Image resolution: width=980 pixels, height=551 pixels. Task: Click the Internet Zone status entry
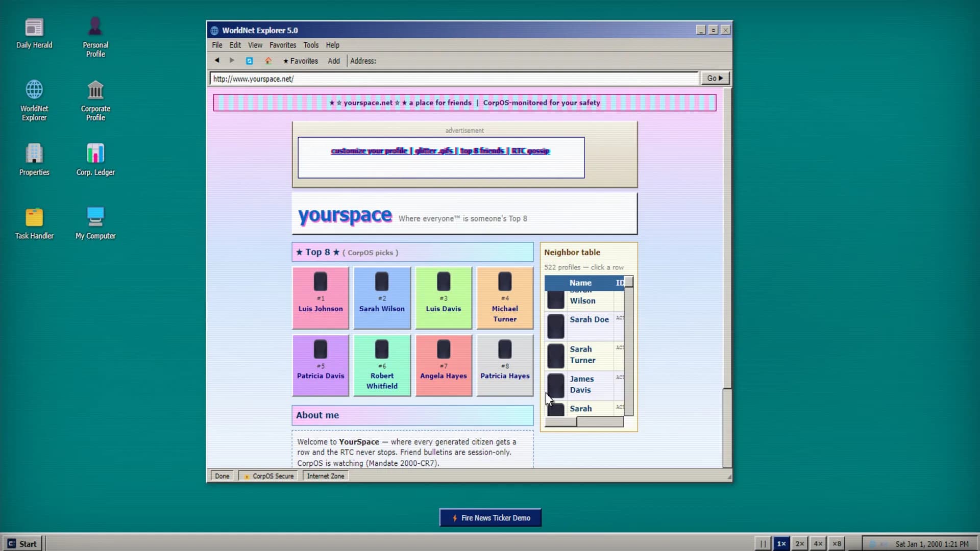pyautogui.click(x=326, y=476)
